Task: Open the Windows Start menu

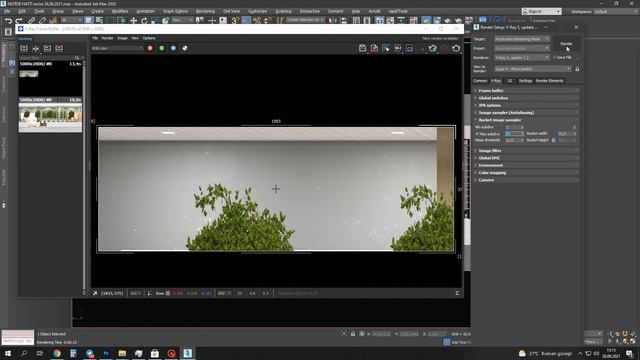Action: click(8, 353)
